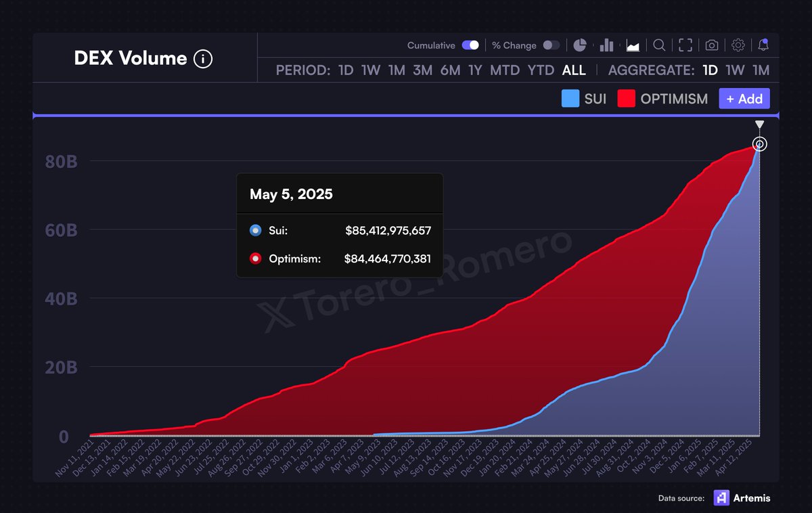Set aggregate to 1W
Viewport: 812px width, 513px height.
click(735, 70)
